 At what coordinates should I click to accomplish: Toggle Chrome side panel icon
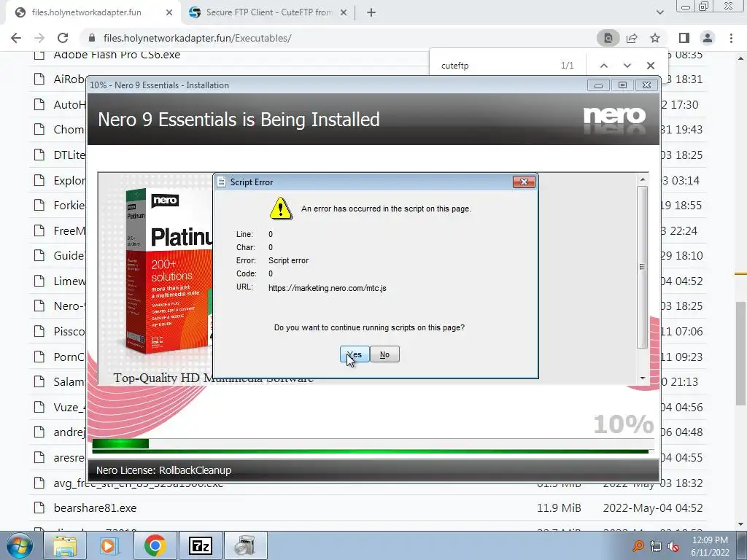coord(684,38)
